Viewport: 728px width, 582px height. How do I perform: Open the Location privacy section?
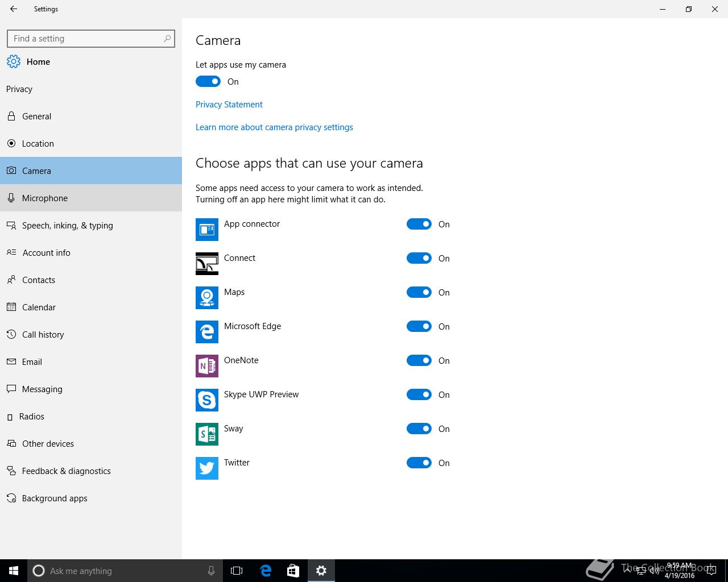tap(91, 143)
